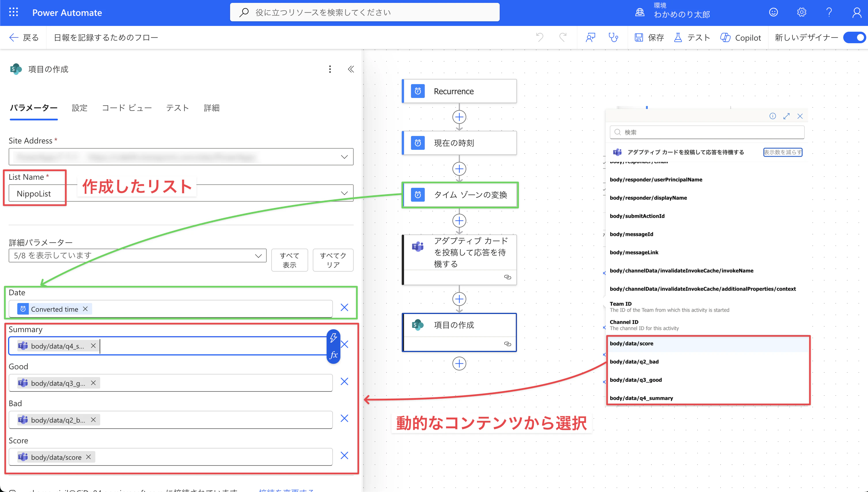The height and width of the screenshot is (492, 868).
Task: Open the Site Address dropdown
Action: pyautogui.click(x=344, y=157)
